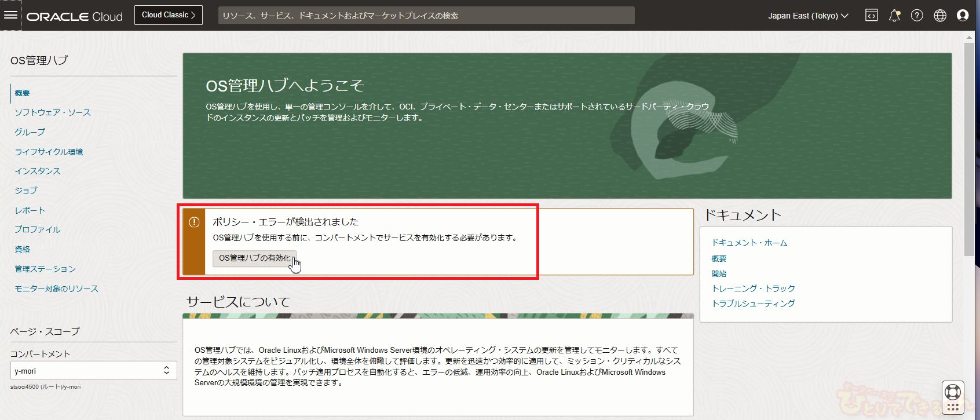The width and height of the screenshot is (980, 420).
Task: Click the vertical page scrollbar
Action: (x=969, y=149)
